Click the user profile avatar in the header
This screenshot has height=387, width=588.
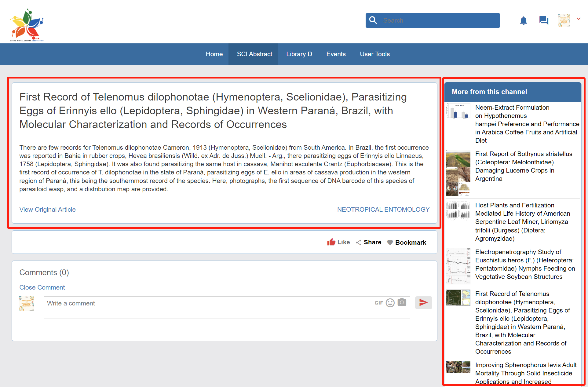point(564,20)
